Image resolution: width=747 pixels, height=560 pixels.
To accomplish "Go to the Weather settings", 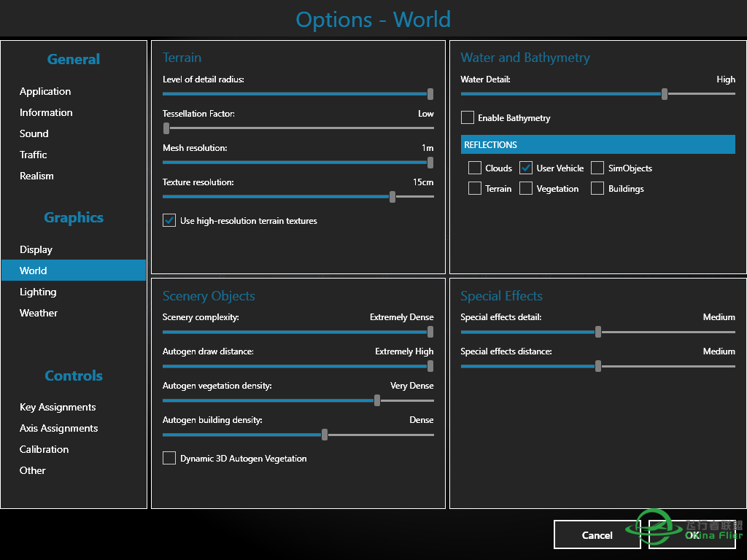I will click(39, 313).
